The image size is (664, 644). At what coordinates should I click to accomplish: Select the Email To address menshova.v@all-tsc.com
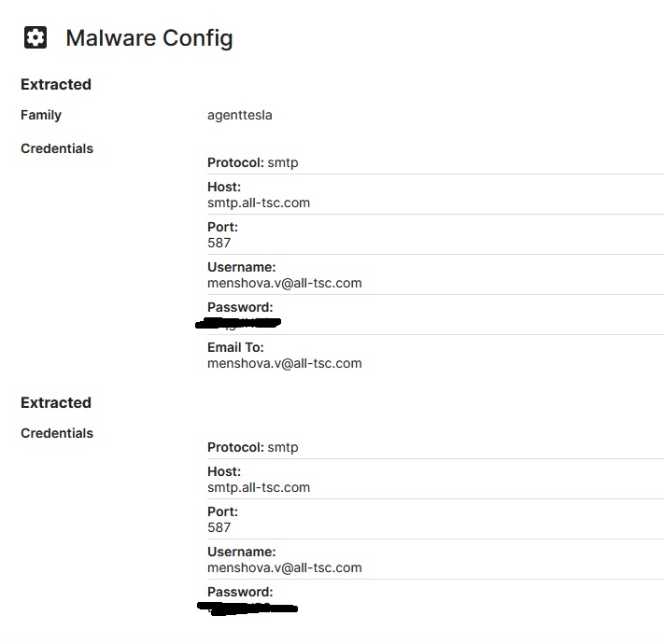tap(285, 363)
